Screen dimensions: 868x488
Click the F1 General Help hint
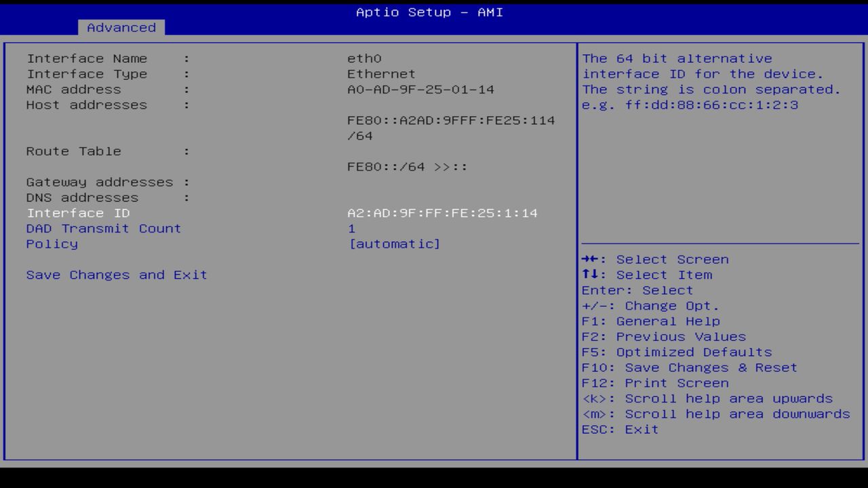coord(651,321)
